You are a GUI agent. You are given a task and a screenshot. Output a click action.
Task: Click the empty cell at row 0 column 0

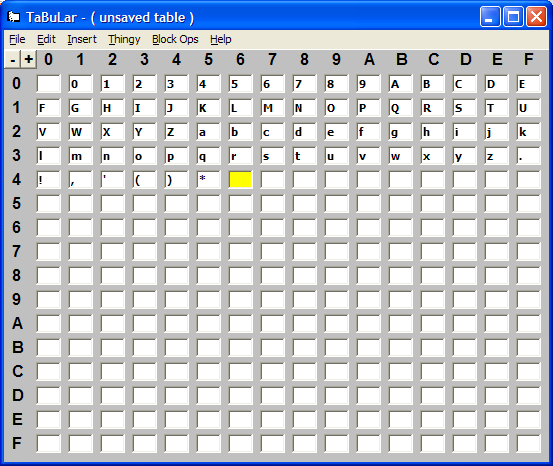point(48,84)
